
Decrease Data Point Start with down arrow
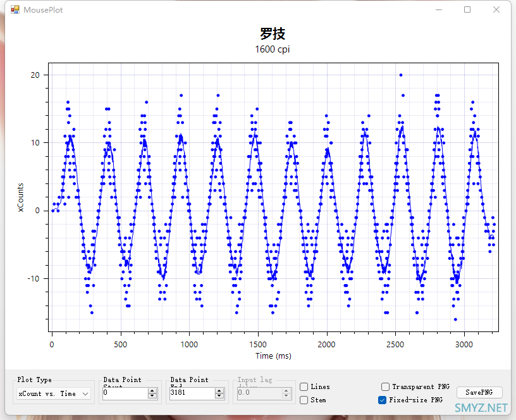point(152,395)
